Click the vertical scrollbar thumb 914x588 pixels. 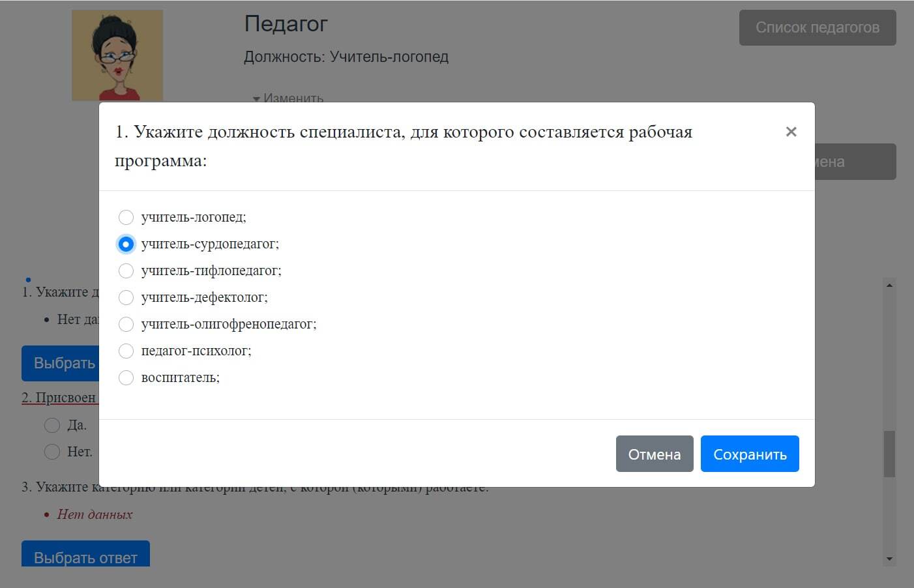889,454
